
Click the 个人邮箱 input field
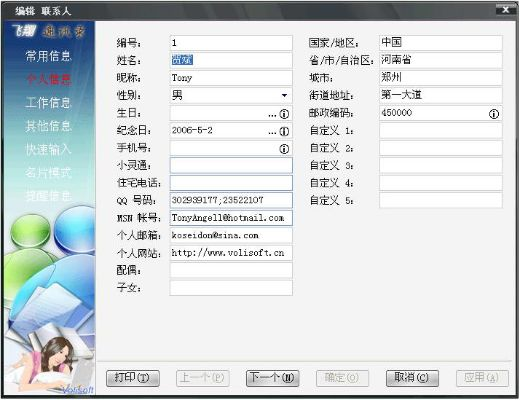231,235
